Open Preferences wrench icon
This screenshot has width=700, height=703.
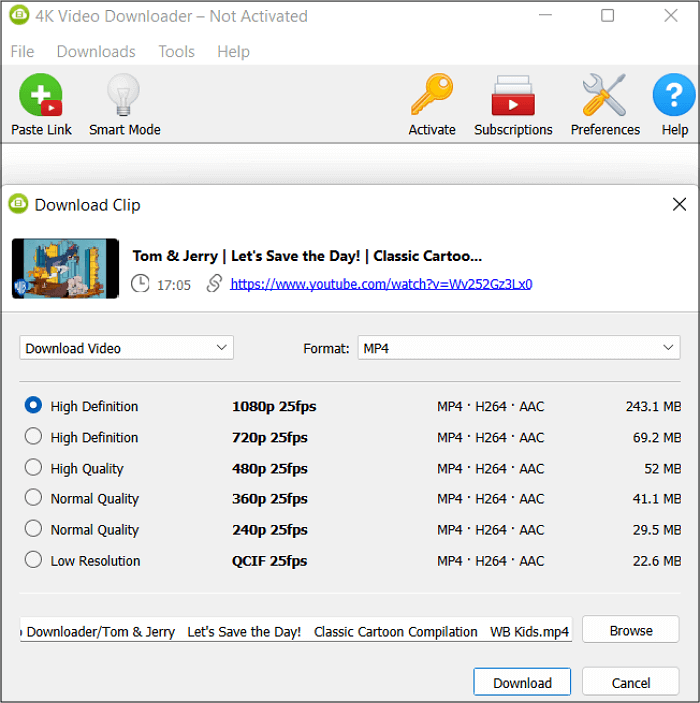pyautogui.click(x=604, y=95)
